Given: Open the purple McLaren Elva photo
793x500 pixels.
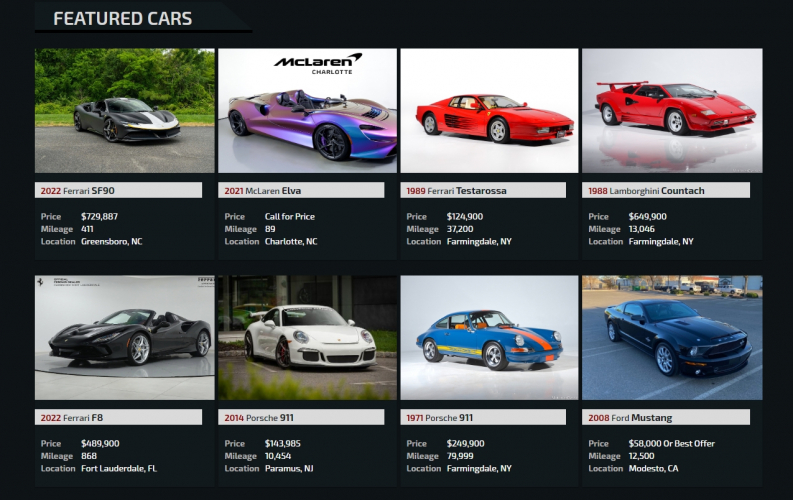Looking at the screenshot, I should [x=307, y=111].
